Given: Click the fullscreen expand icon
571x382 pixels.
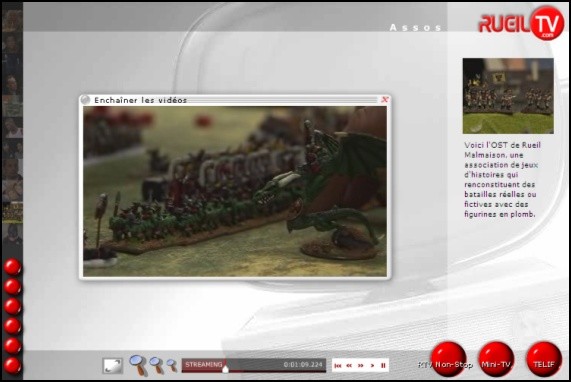Looking at the screenshot, I should [113, 366].
